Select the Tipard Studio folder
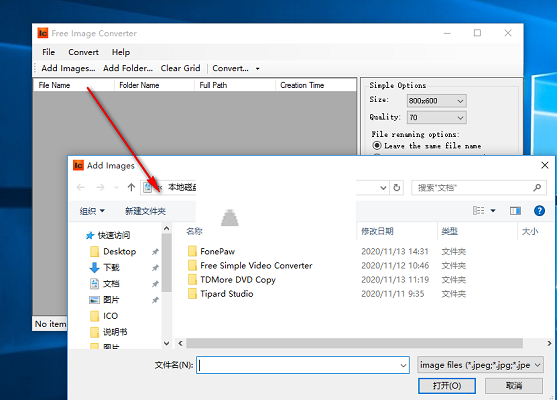 click(227, 294)
